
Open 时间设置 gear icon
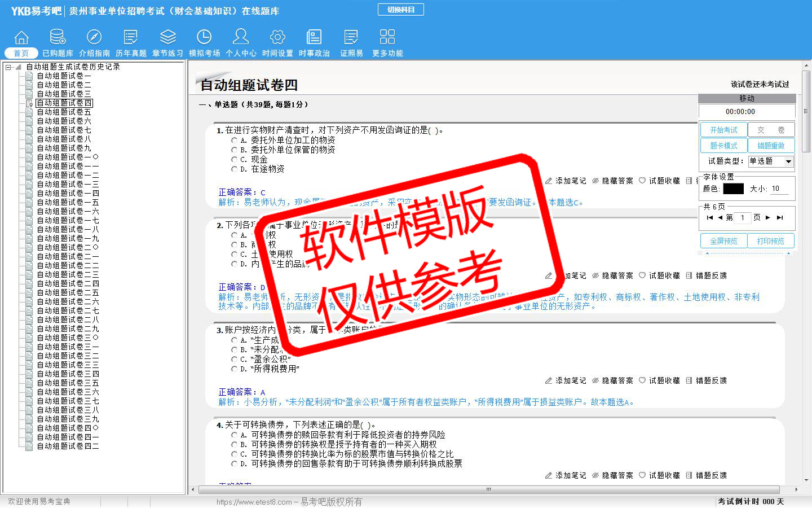click(x=277, y=38)
